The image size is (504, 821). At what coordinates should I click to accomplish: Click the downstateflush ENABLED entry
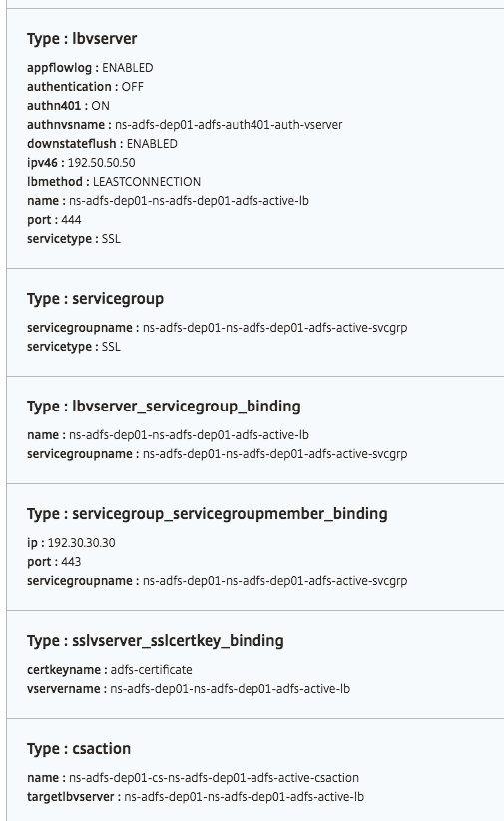(152, 144)
